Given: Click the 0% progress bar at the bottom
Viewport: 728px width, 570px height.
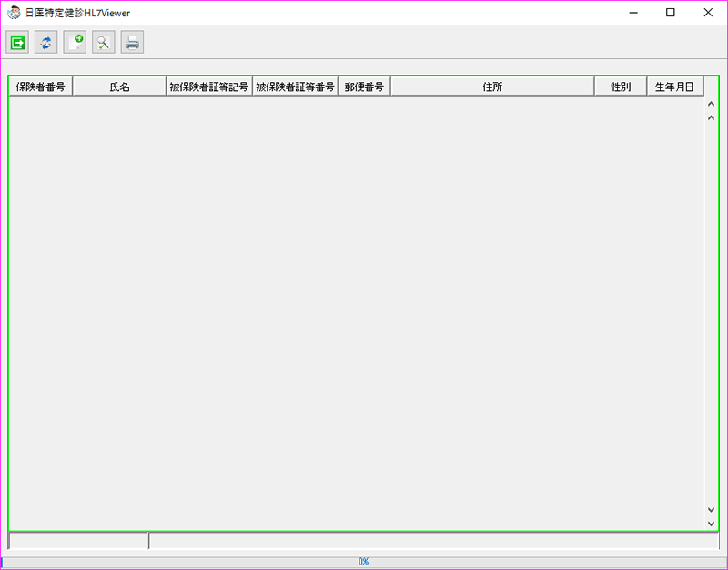Looking at the screenshot, I should coord(364,562).
